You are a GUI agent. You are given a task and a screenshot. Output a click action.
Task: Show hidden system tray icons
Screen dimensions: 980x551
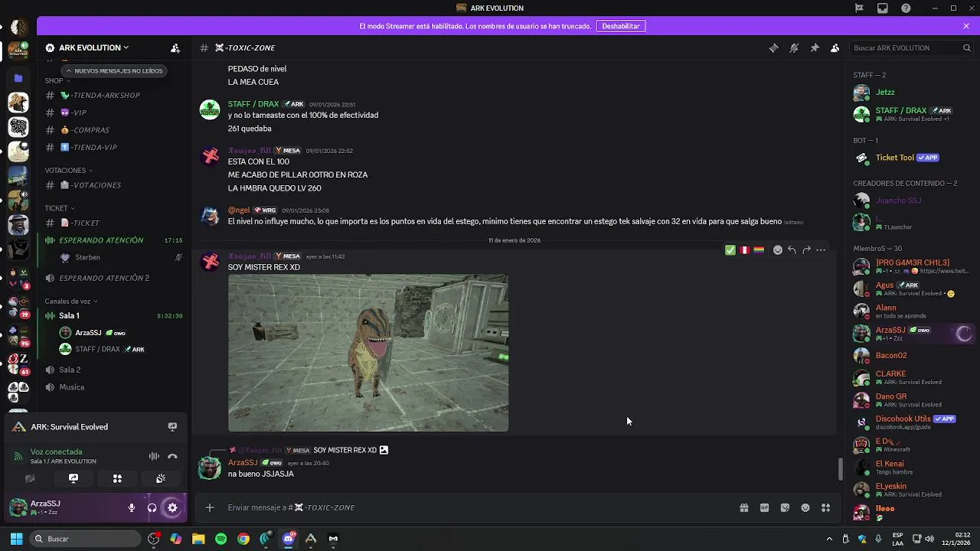pos(829,539)
